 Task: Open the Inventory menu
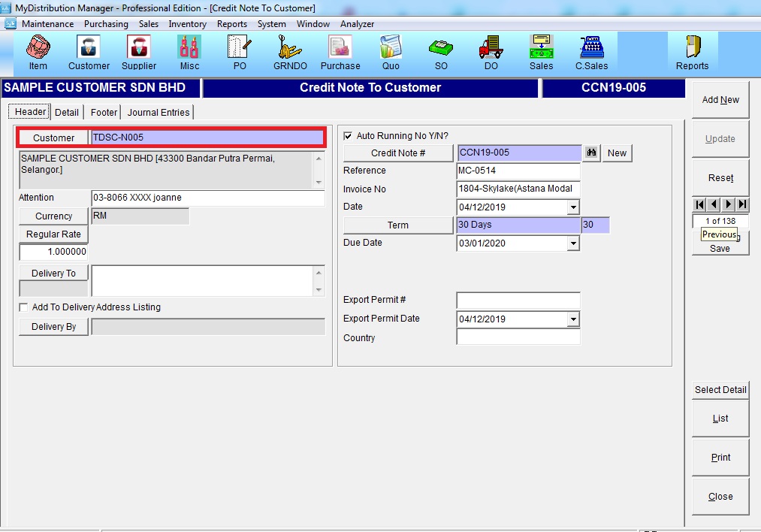tap(187, 24)
